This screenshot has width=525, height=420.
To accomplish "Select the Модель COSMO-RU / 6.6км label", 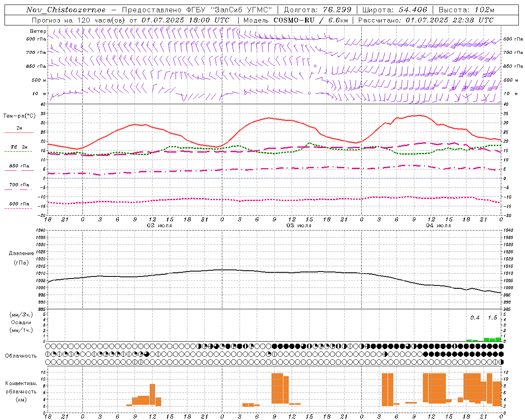I will [x=296, y=20].
